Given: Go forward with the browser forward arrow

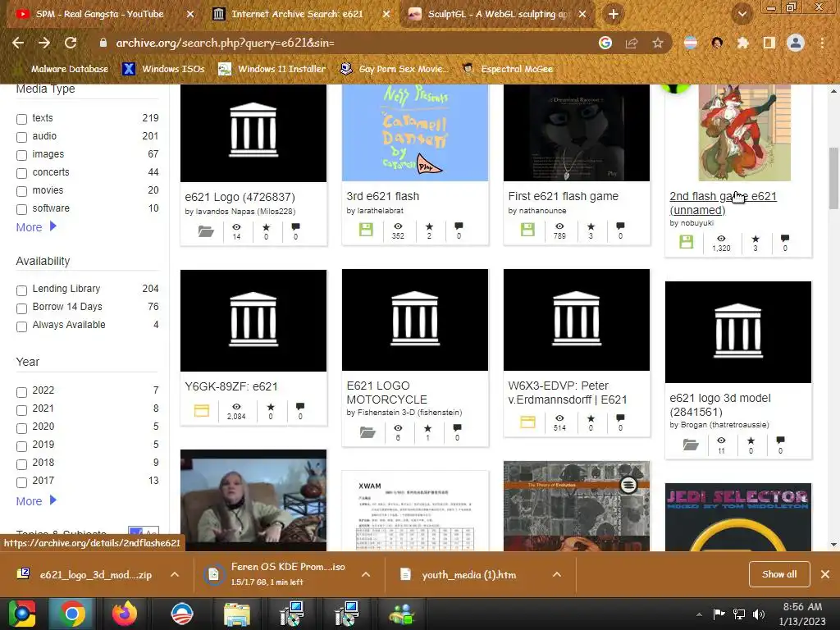Looking at the screenshot, I should pos(44,43).
